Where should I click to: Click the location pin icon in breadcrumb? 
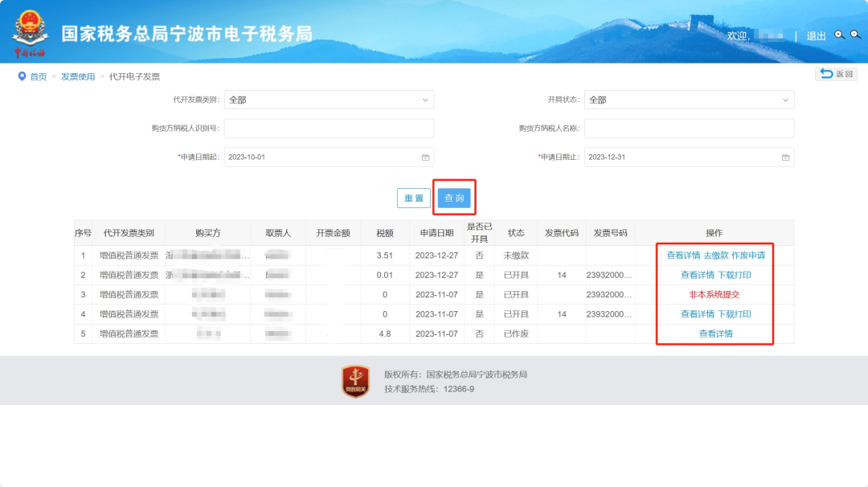click(22, 76)
